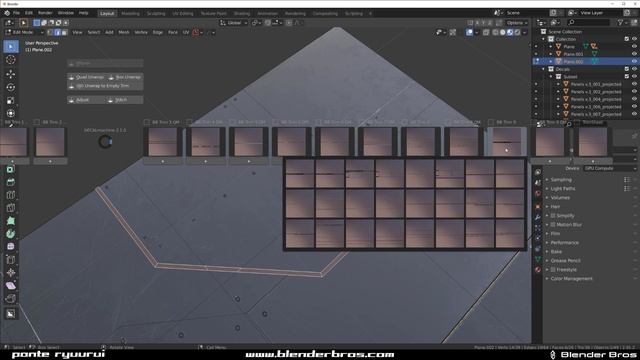Switch to the Shading workspace tab
Image resolution: width=640 pixels, height=360 pixels.
coord(242,13)
